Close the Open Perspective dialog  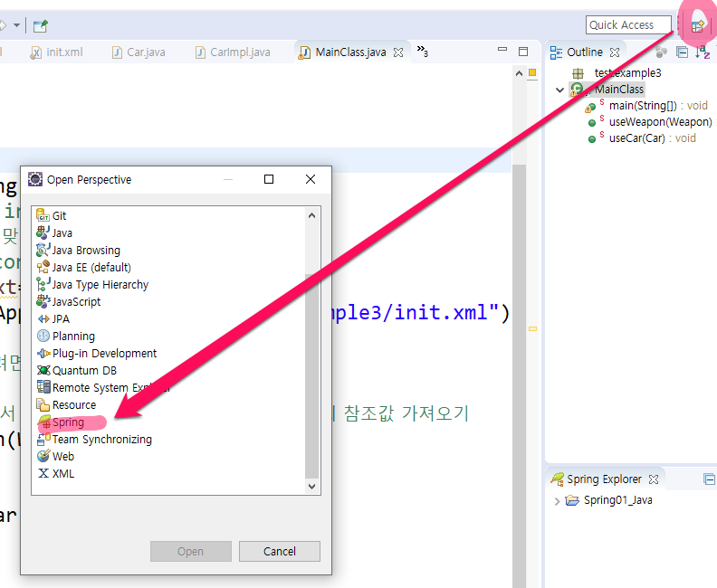311,179
